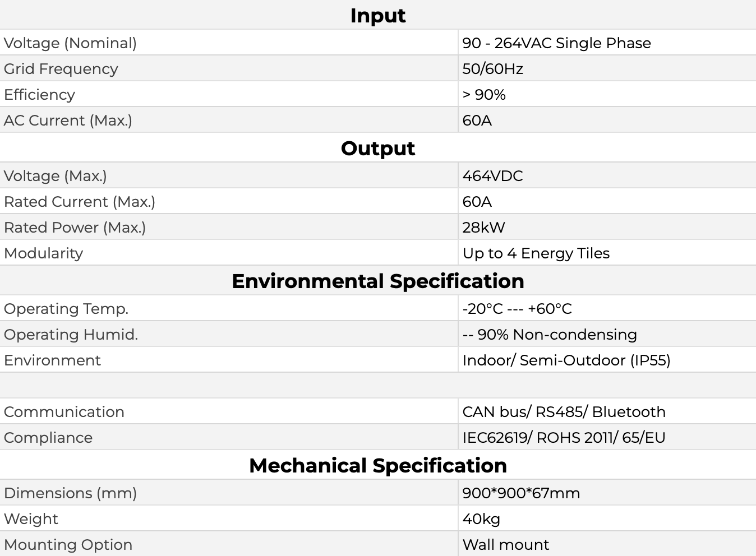
Task: Select the Operating Humid. label
Action: 71,335
